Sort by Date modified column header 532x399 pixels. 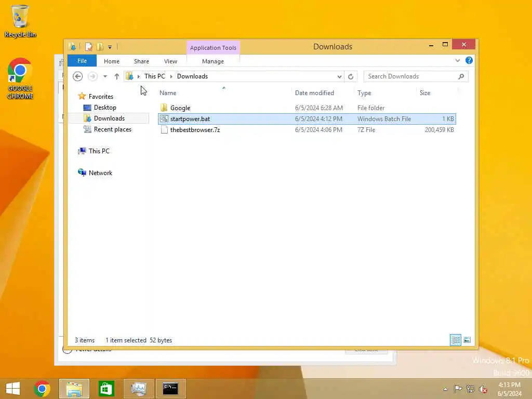(x=314, y=93)
